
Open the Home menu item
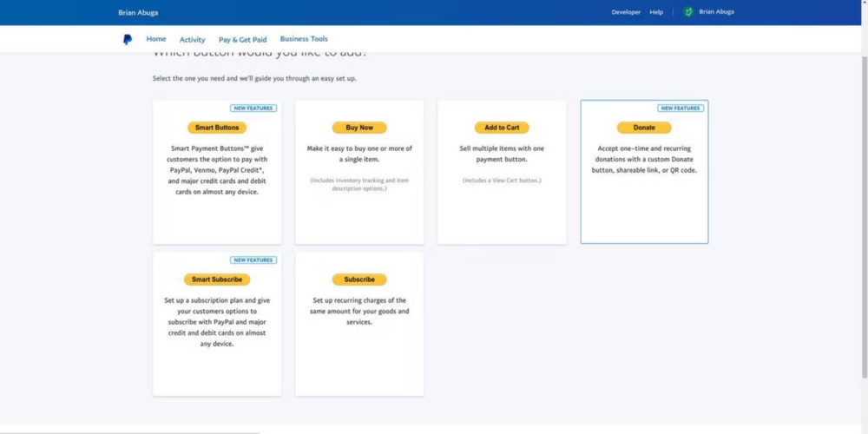point(156,39)
